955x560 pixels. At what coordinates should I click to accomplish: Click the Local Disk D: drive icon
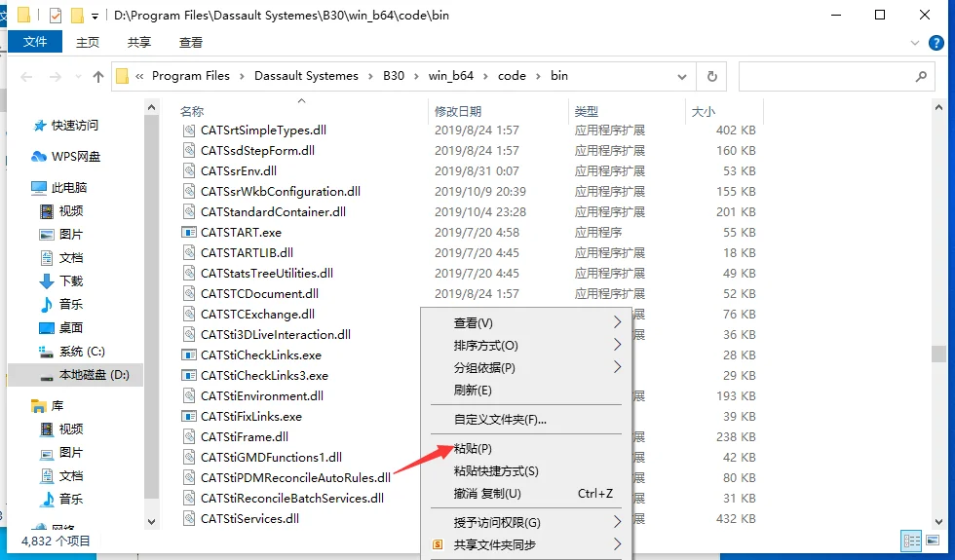[47, 376]
